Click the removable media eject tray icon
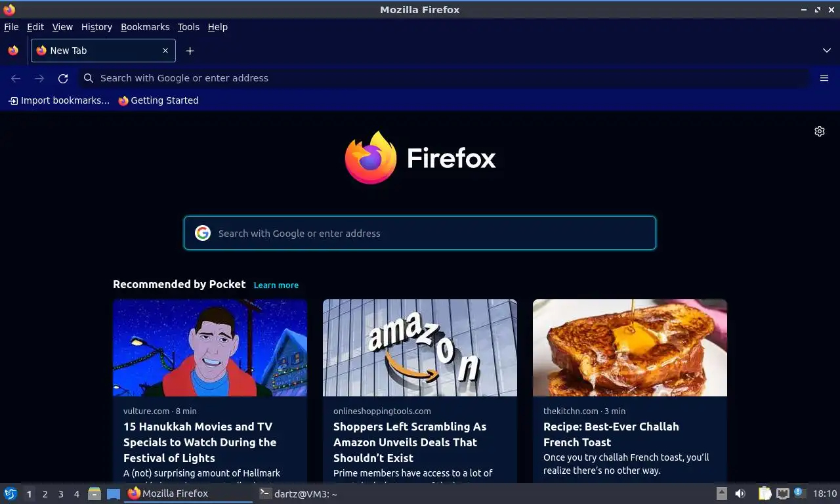The width and height of the screenshot is (840, 504). (721, 493)
